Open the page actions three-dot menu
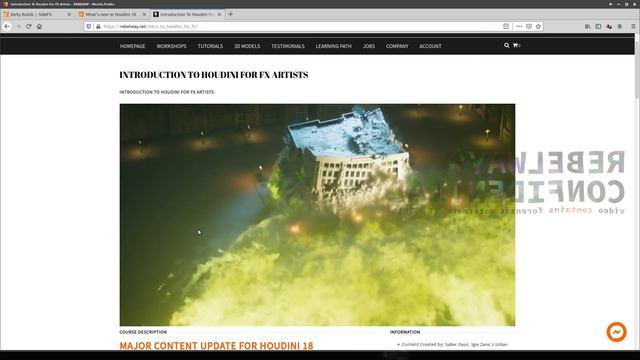This screenshot has width=640, height=360. pyautogui.click(x=519, y=26)
